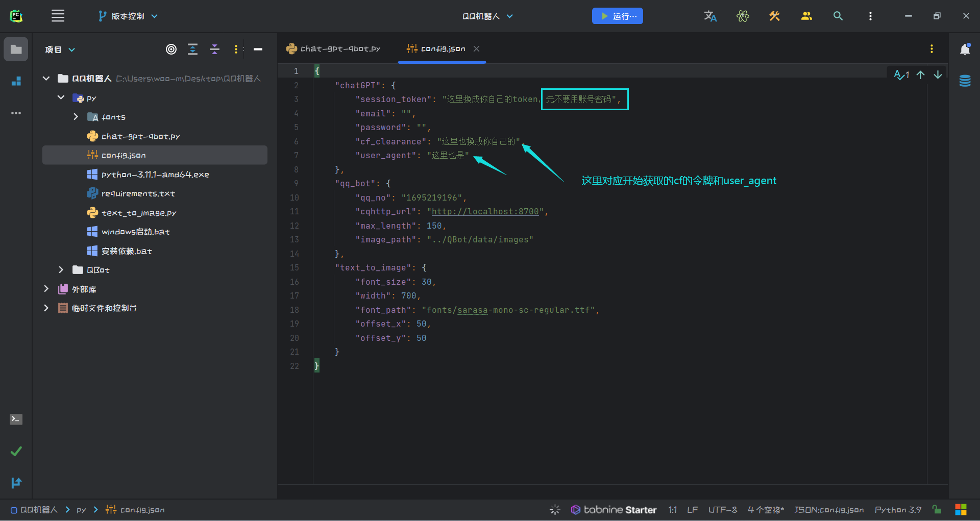Open the Database tool window
980x521 pixels.
pyautogui.click(x=965, y=81)
